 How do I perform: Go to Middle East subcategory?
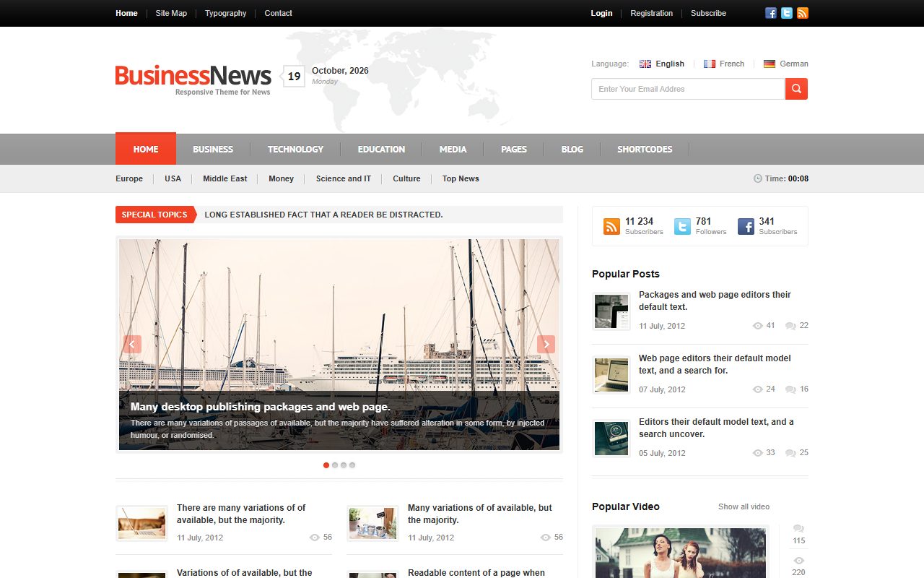coord(225,178)
